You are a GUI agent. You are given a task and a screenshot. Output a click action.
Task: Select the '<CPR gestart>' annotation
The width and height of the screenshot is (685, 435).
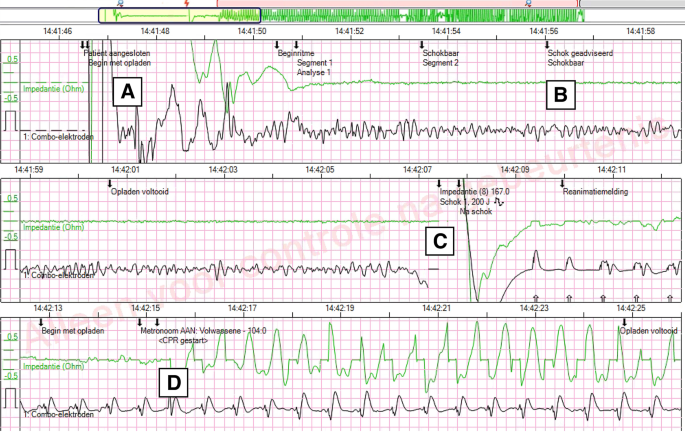(183, 341)
